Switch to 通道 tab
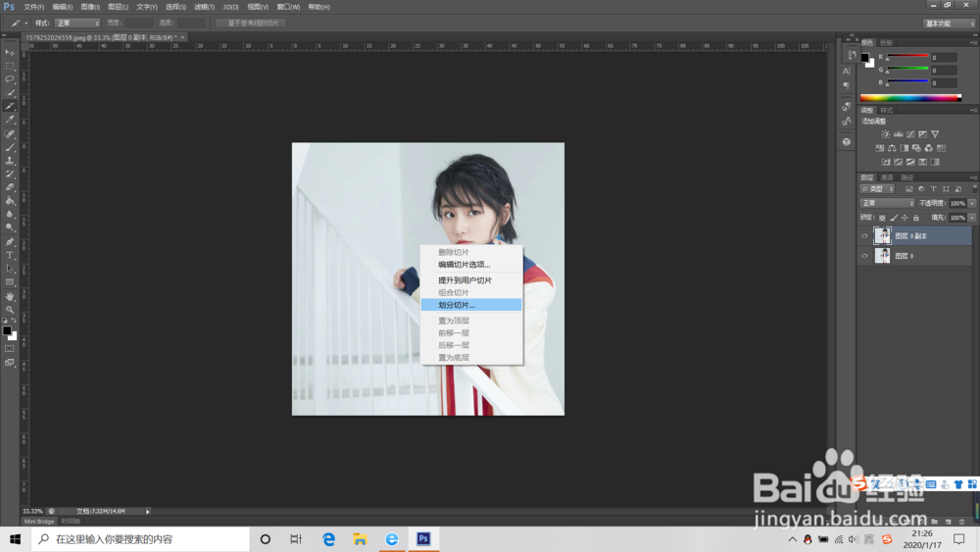 (x=887, y=177)
